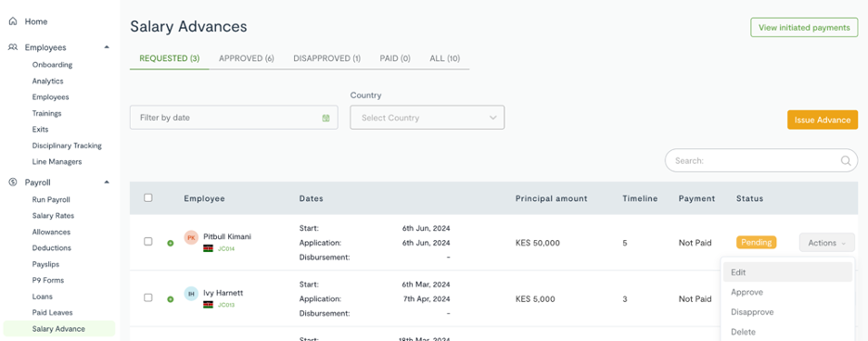Open the calendar icon in date filter
The height and width of the screenshot is (341, 868).
coord(326,118)
